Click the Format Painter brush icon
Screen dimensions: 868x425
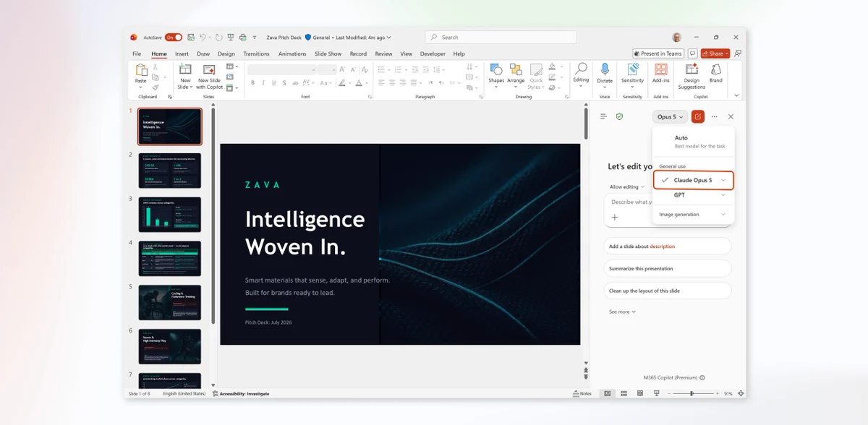[156, 87]
